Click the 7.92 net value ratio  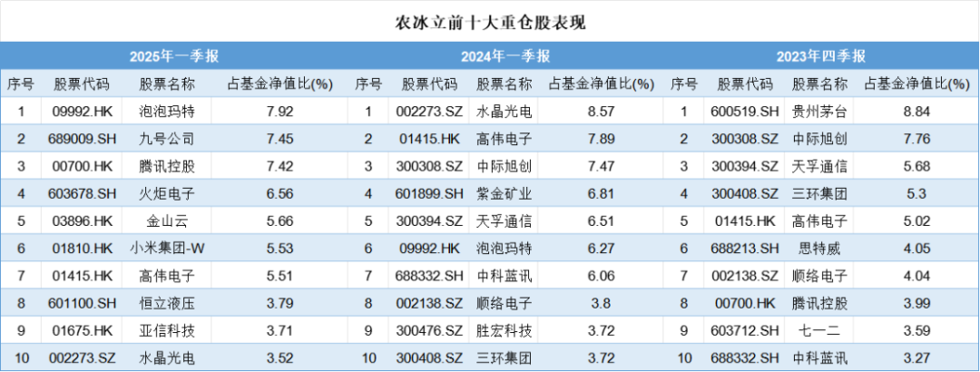pyautogui.click(x=279, y=112)
